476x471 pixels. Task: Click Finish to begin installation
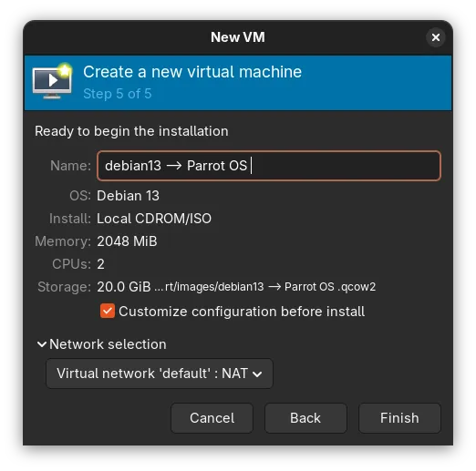399,418
